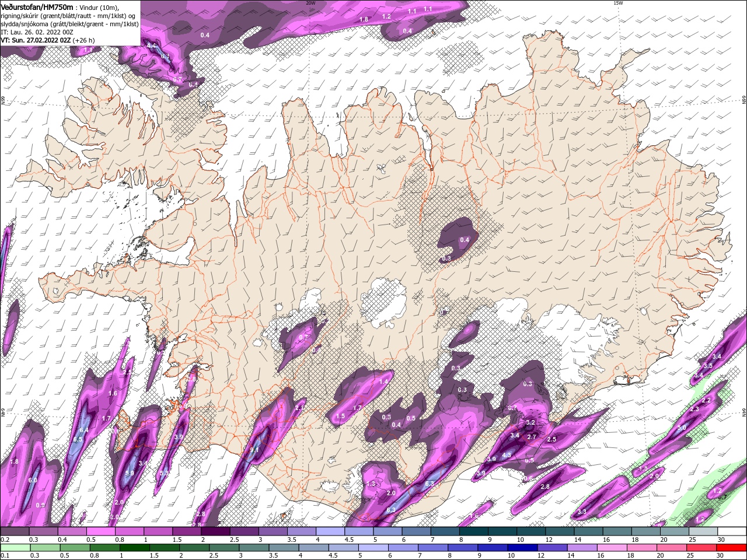Click the 0.1 label on the green rain scale
The image size is (747, 560).
(x=5, y=556)
